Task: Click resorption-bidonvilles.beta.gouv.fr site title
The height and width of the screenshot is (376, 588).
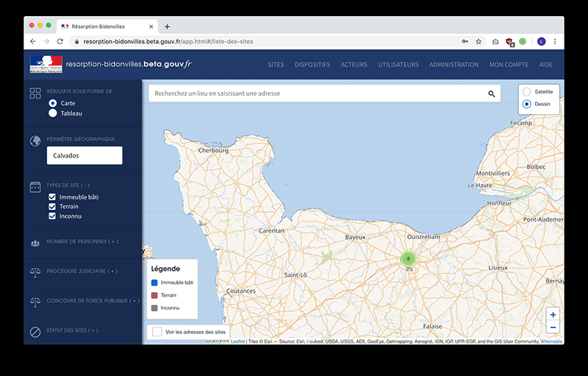Action: (x=129, y=64)
